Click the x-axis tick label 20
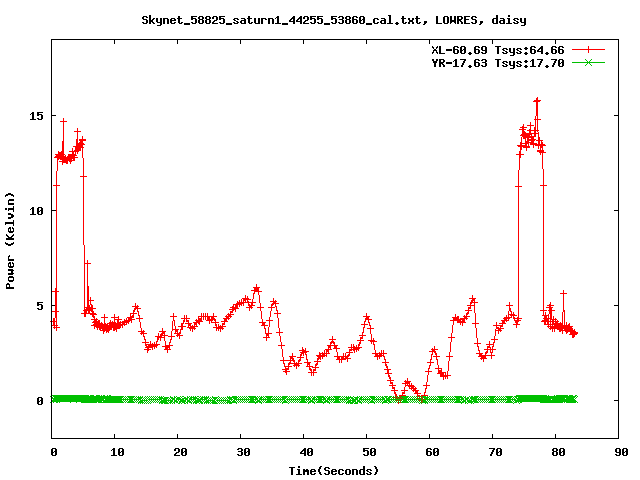640x480 pixels. [180, 452]
